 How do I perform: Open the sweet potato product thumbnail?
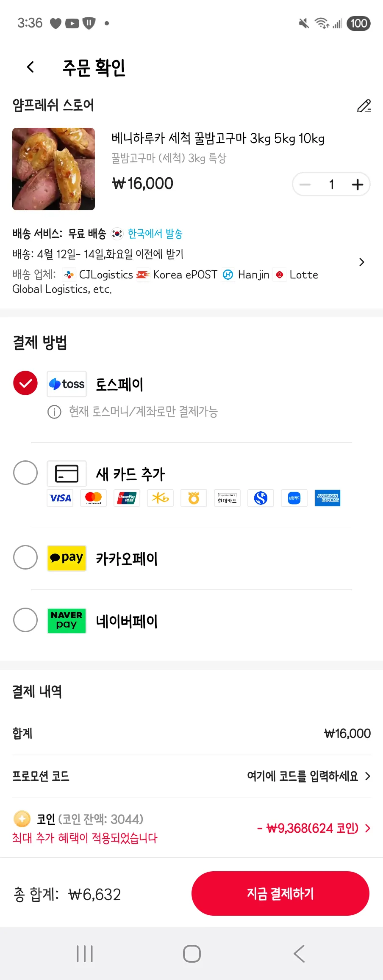(54, 169)
